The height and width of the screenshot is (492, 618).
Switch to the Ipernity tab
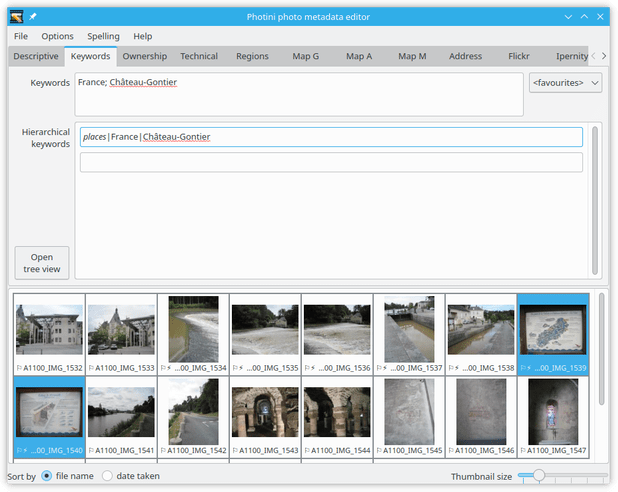(571, 56)
